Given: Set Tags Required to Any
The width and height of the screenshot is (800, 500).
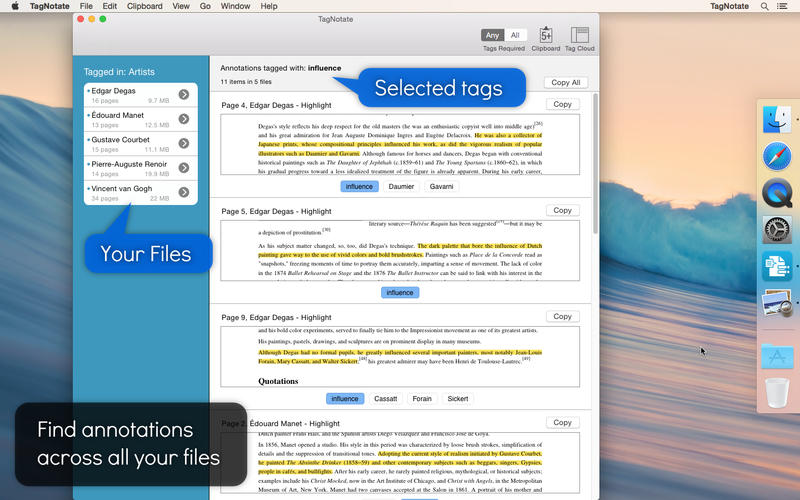Looking at the screenshot, I should [492, 35].
